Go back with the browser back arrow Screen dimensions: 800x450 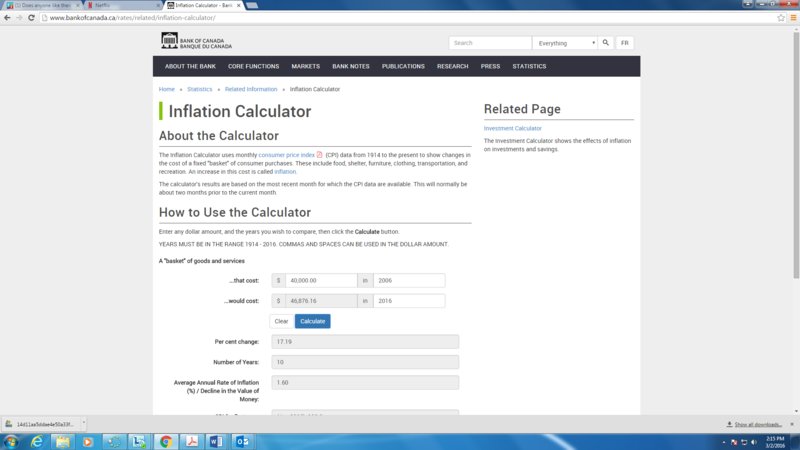pyautogui.click(x=7, y=17)
